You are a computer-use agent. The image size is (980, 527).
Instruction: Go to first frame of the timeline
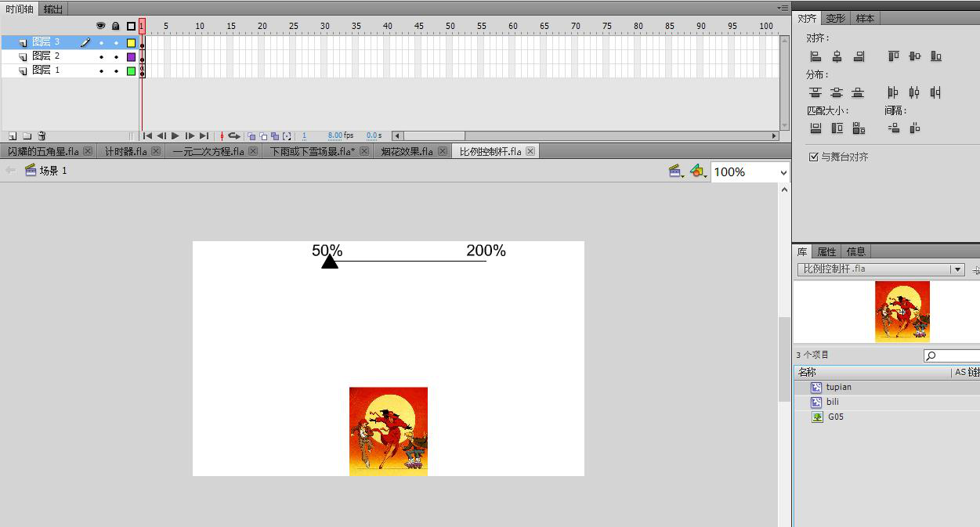click(147, 136)
